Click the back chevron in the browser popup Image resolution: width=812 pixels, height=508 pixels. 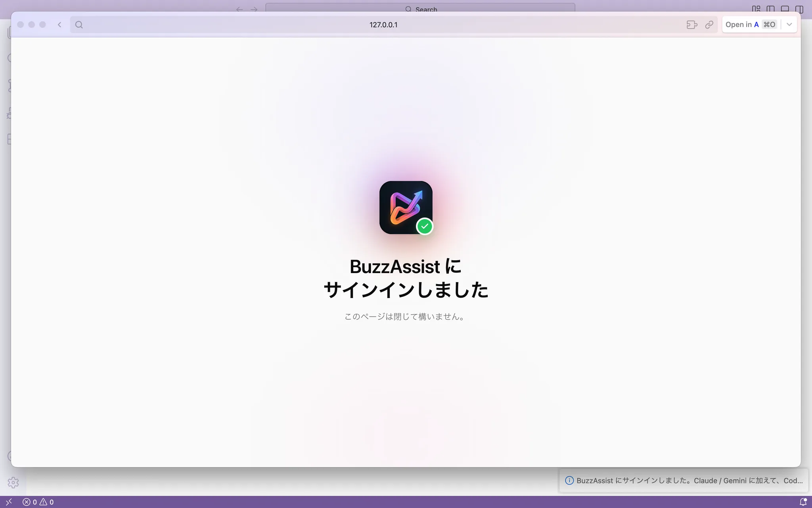coord(59,25)
